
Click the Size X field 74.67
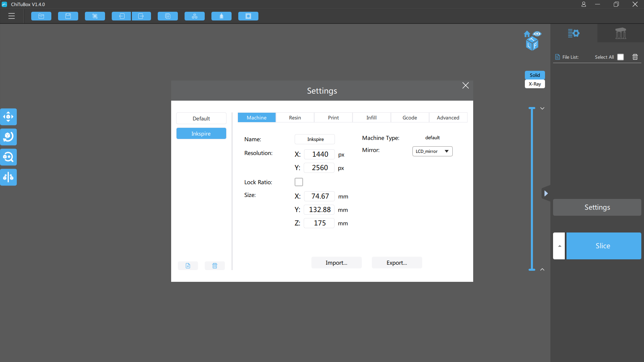click(x=319, y=196)
